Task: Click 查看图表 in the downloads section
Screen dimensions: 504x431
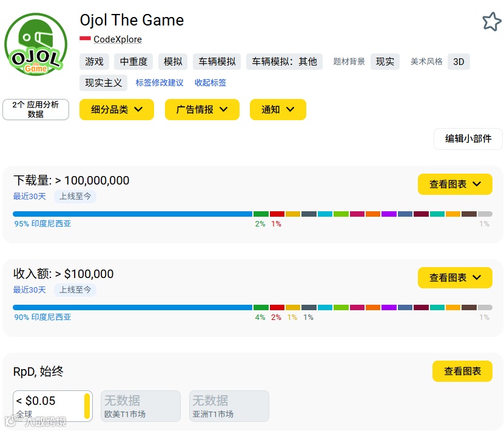Action: [x=455, y=185]
